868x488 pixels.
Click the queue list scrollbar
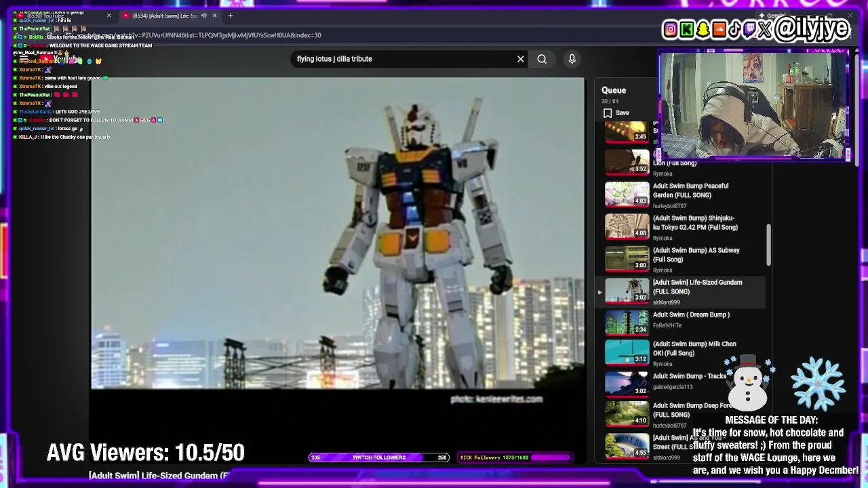pos(768,245)
